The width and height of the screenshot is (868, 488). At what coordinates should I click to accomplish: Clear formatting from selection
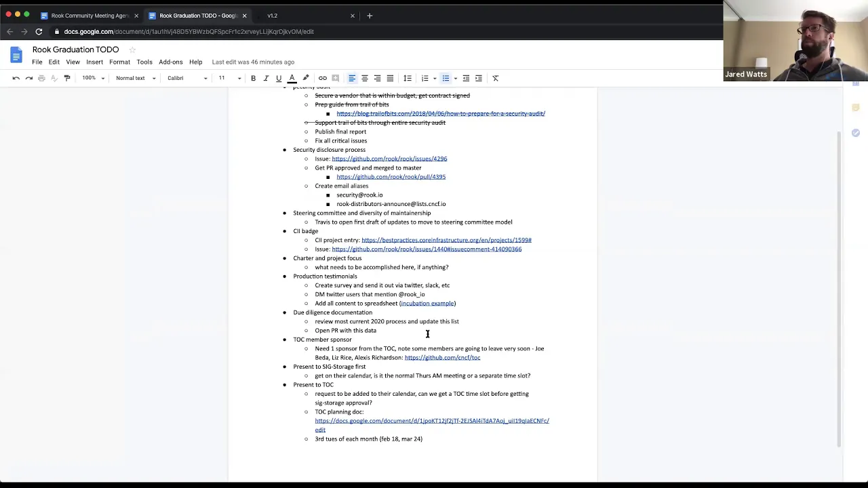pyautogui.click(x=495, y=78)
